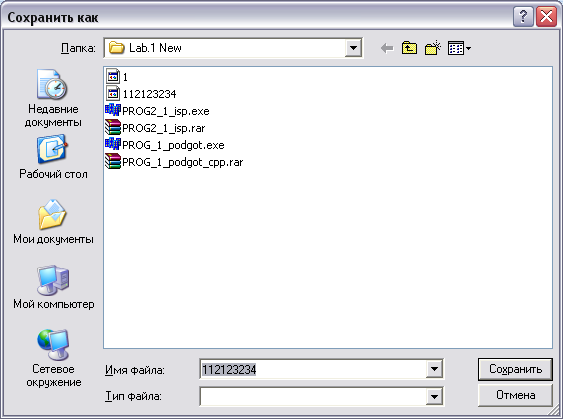
Task: Expand the Тип файла dropdown arrow
Action: coord(434,396)
